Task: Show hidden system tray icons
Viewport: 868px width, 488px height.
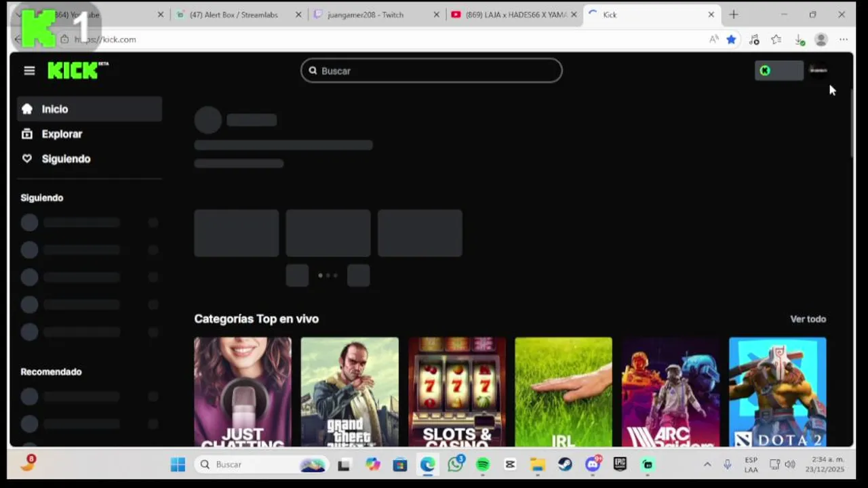Action: point(707,464)
